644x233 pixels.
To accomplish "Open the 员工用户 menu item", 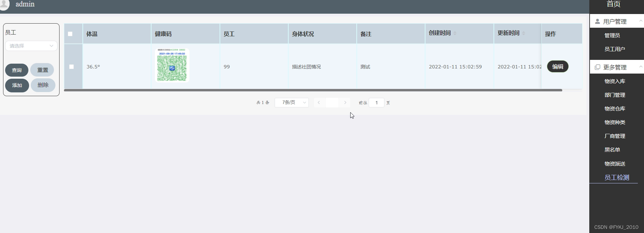I will tap(615, 49).
